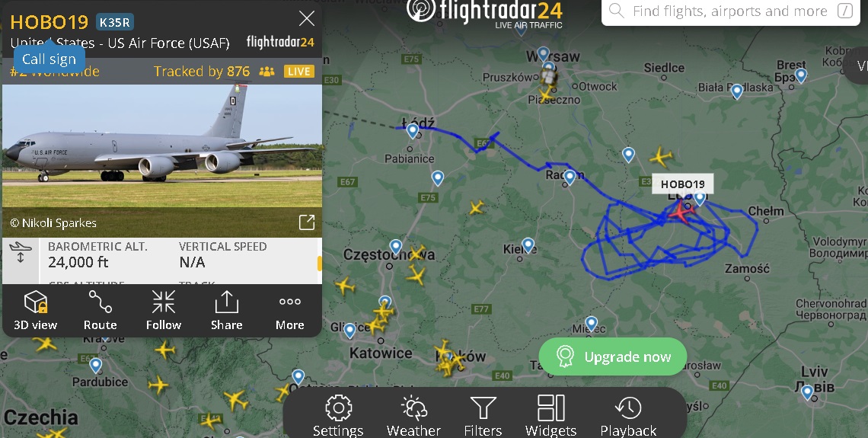The height and width of the screenshot is (438, 868).
Task: Select the yellow aircraft northeast of Radom
Action: tap(660, 157)
